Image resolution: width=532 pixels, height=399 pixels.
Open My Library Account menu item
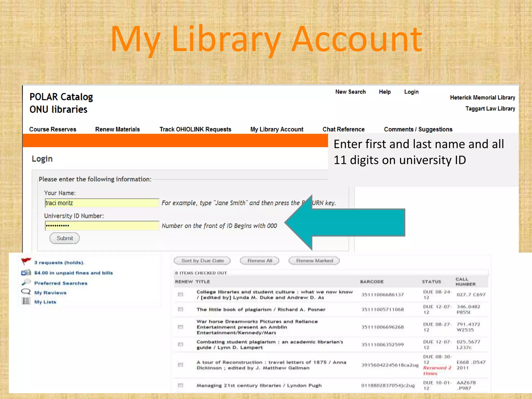[277, 129]
